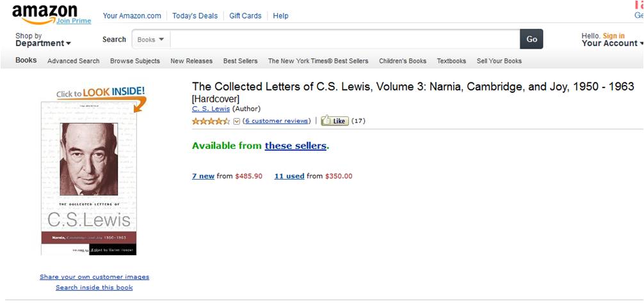Expand Shop by Department menu
Screen dimensions: 644x303
(43, 40)
